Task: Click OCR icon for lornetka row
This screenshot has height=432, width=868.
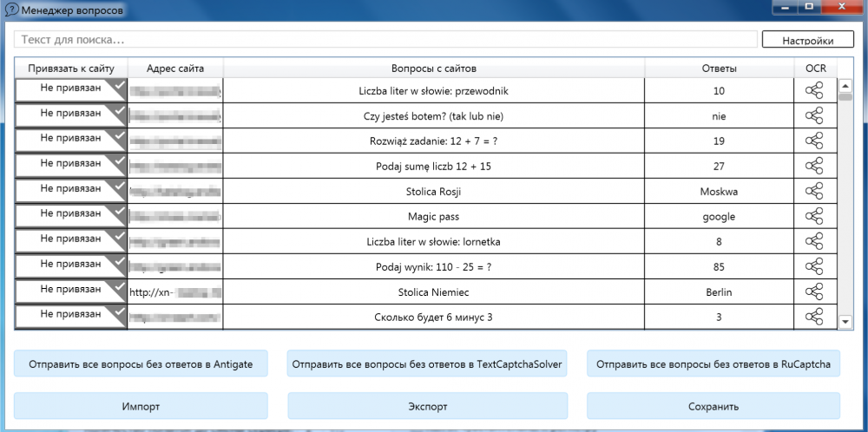Action: tap(814, 242)
